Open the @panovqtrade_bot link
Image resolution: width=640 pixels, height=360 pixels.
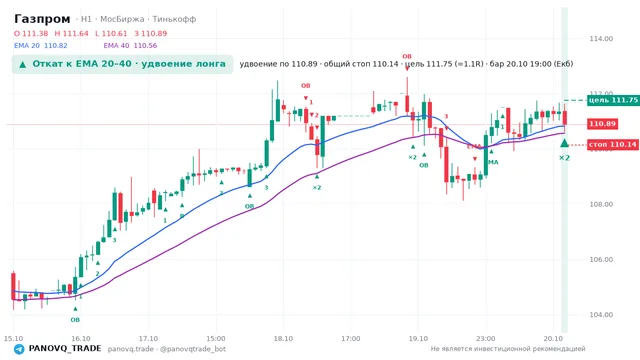[193, 349]
